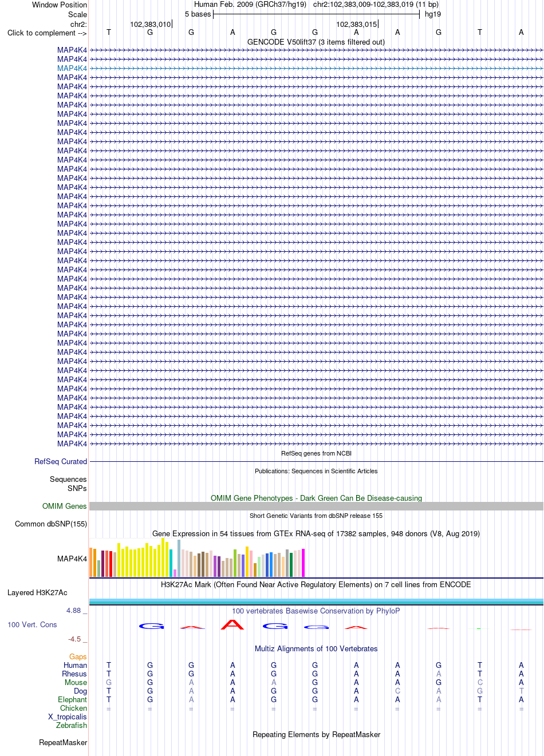Click the Layered H3K27Ac label
Image resolution: width=544 pixels, height=756 pixels.
37,593
